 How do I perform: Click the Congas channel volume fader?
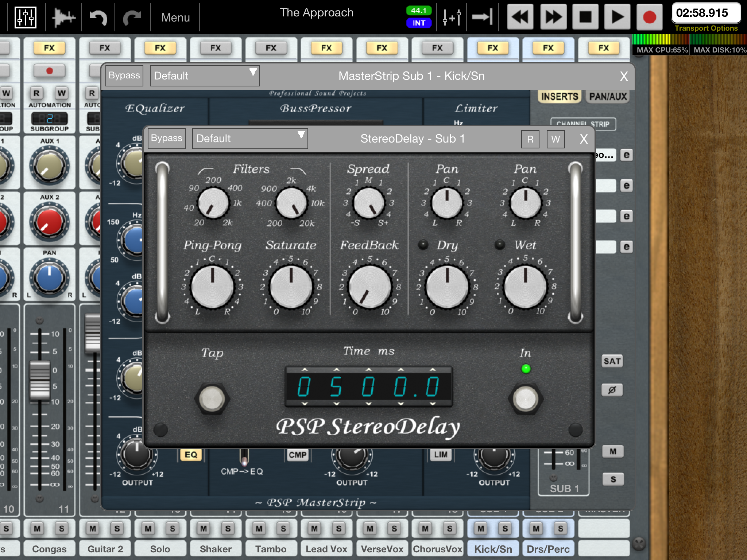click(x=39, y=381)
